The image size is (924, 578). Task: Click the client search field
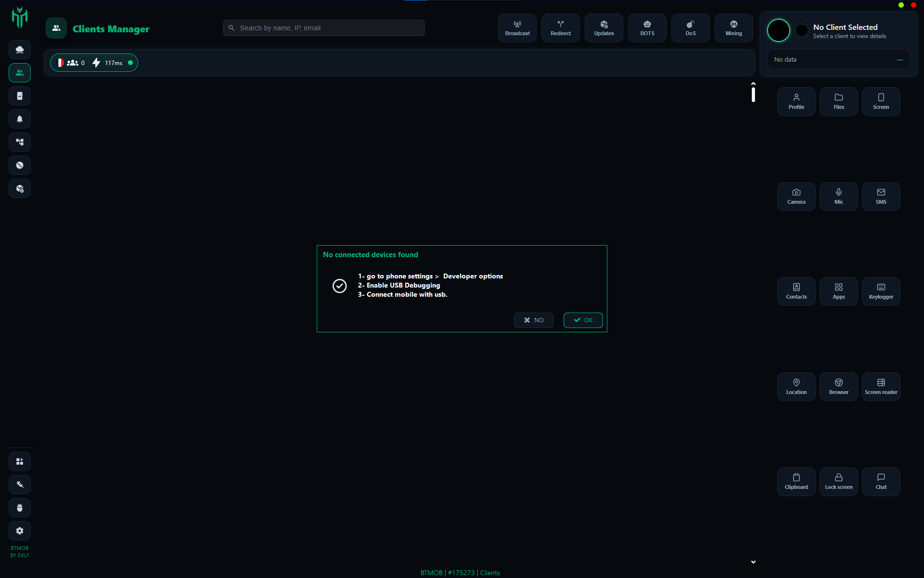(x=323, y=28)
